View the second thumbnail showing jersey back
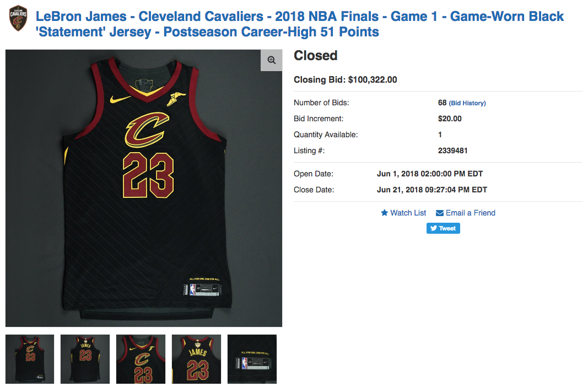The height and width of the screenshot is (387, 588). pos(85,359)
